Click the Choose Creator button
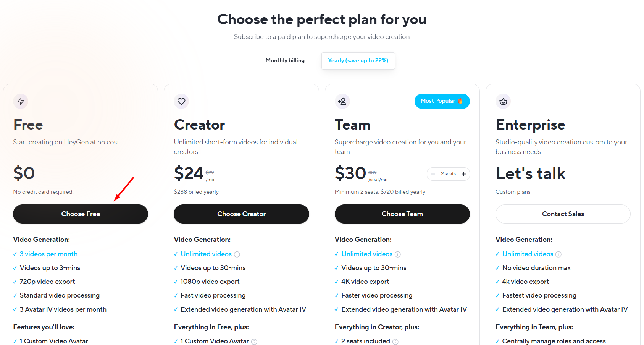The width and height of the screenshot is (644, 345). click(x=241, y=214)
